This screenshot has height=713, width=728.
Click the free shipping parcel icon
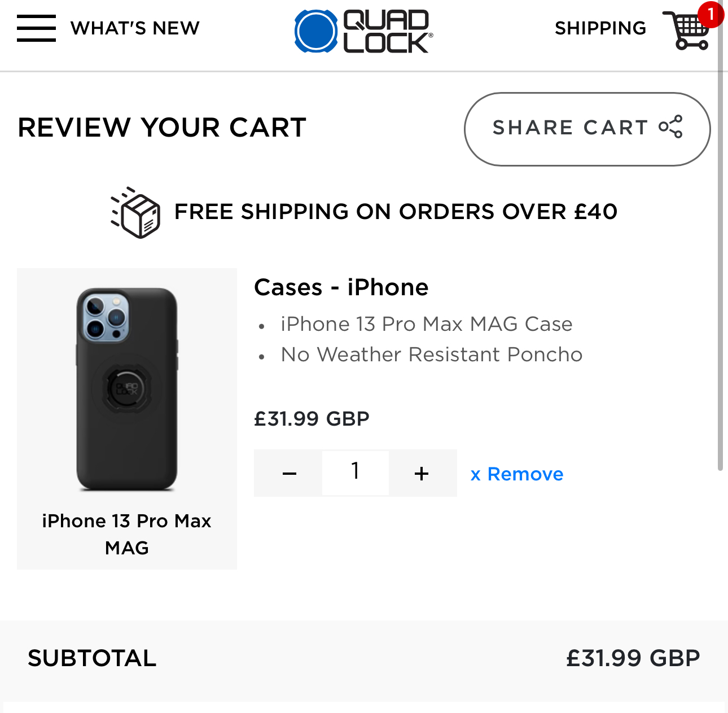[x=136, y=212]
